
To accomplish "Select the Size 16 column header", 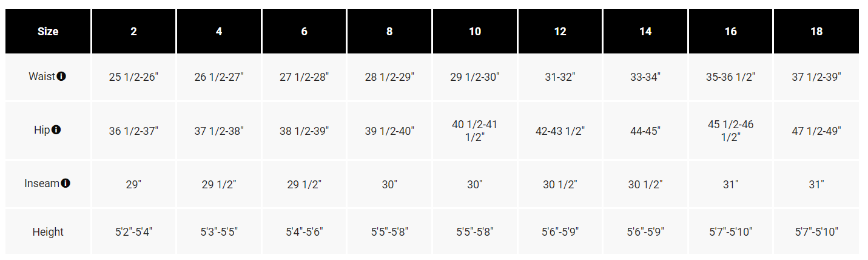I will point(731,32).
